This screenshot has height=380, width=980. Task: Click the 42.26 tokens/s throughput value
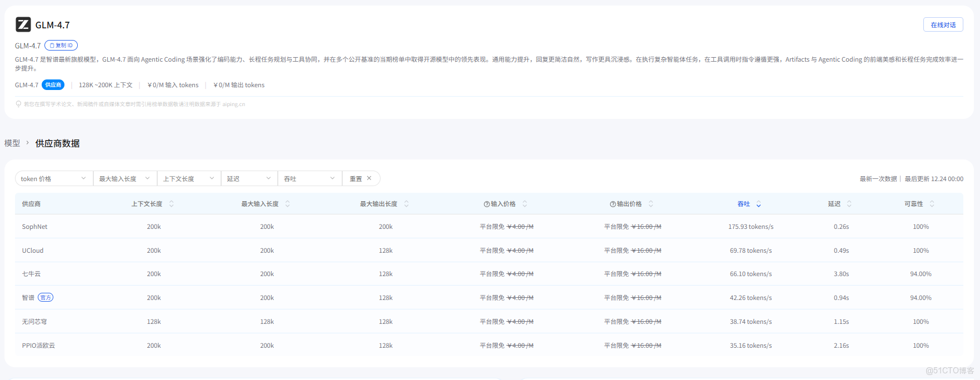point(751,298)
